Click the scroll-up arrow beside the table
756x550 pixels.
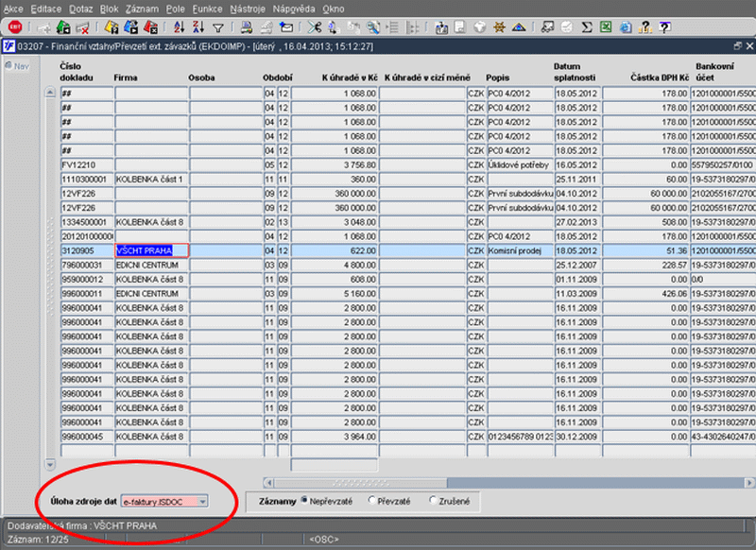tap(50, 93)
